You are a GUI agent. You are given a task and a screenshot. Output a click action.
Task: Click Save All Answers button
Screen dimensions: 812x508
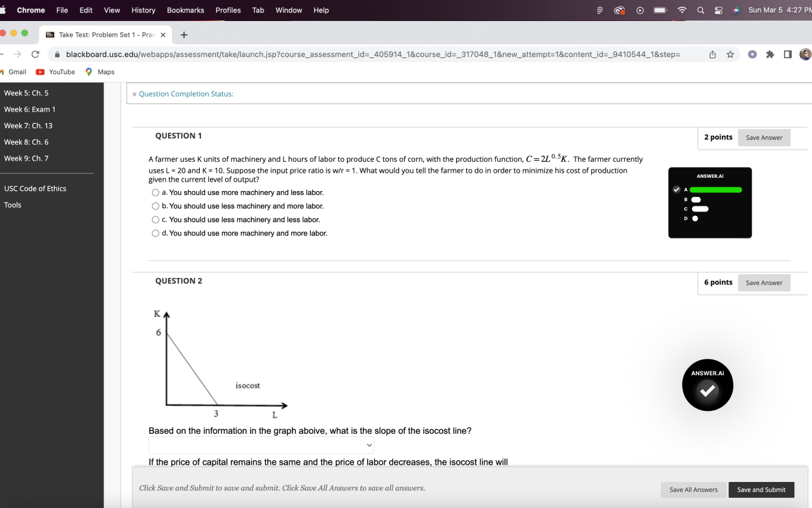[693, 490]
